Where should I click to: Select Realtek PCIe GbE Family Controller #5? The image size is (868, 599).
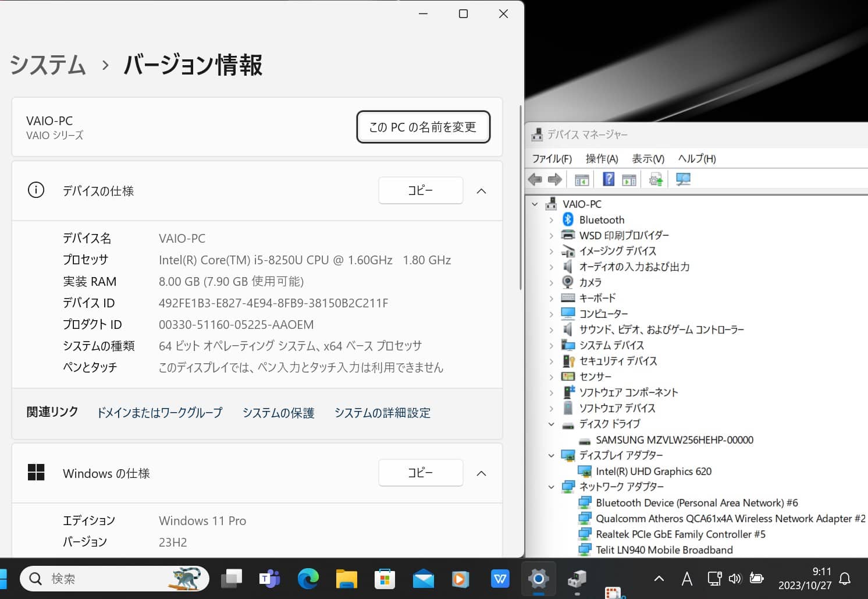[x=680, y=534]
